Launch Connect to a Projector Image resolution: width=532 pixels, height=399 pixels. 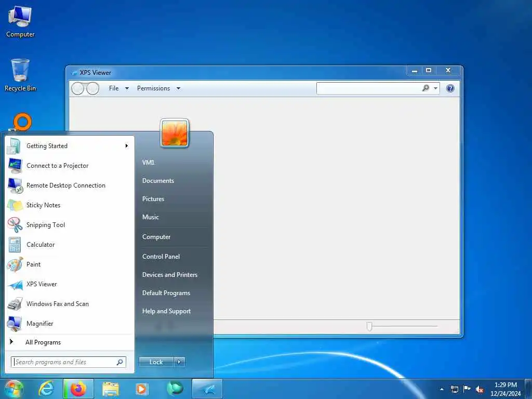[70, 166]
